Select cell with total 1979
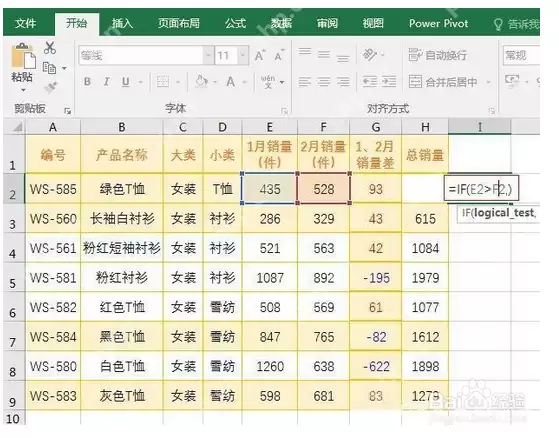Image resolution: width=559 pixels, height=438 pixels. click(x=425, y=278)
